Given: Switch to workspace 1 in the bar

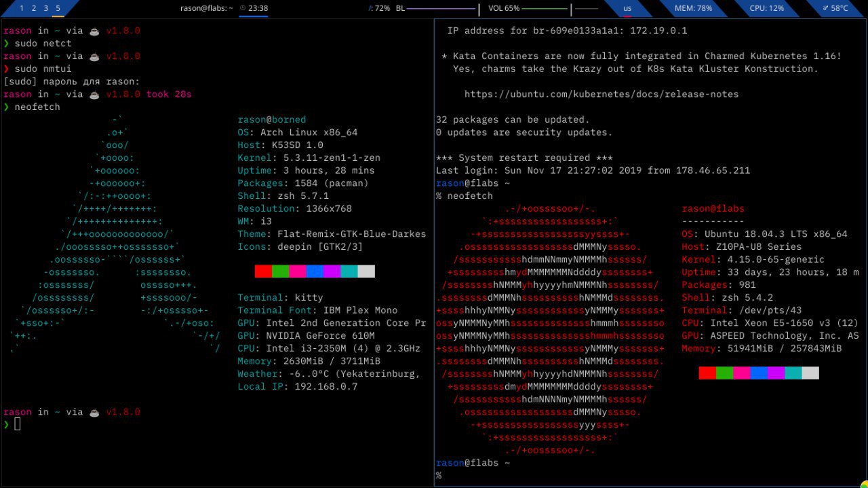Looking at the screenshot, I should click(x=22, y=8).
